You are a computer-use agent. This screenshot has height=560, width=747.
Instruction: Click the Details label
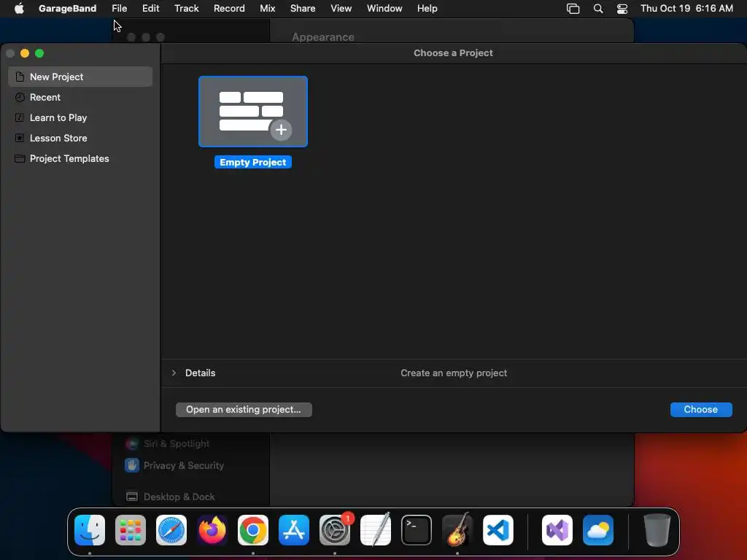(x=200, y=373)
